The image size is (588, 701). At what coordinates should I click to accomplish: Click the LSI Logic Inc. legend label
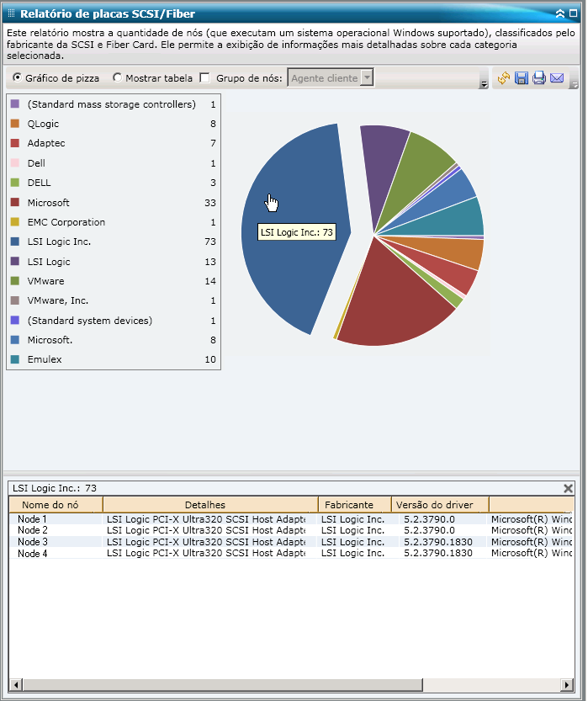[x=59, y=242]
